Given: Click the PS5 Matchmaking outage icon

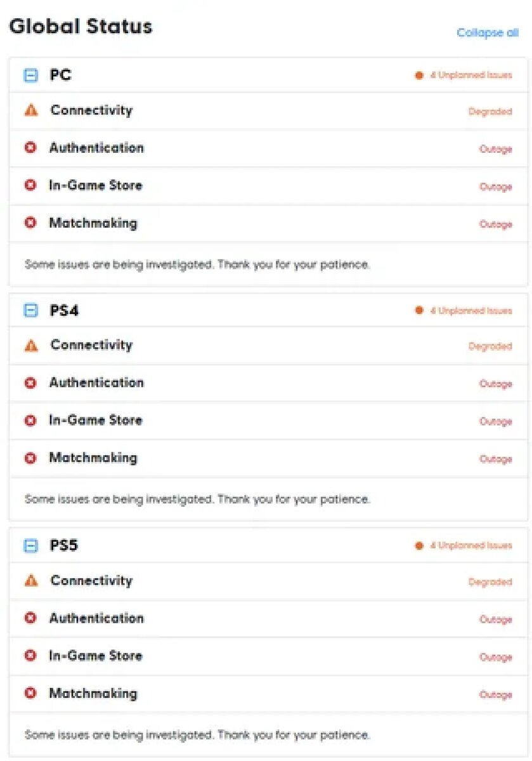Looking at the screenshot, I should (x=30, y=693).
